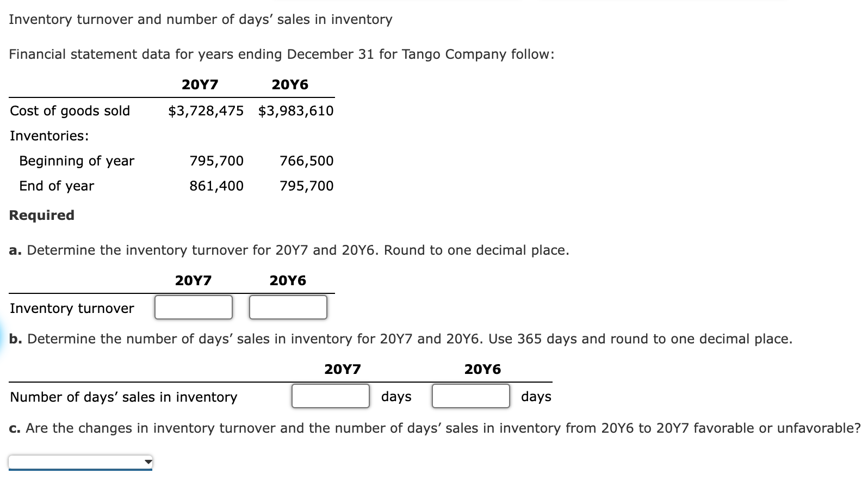
Task: Click the 20Y6 inventory turnover input box
Action: 288,307
